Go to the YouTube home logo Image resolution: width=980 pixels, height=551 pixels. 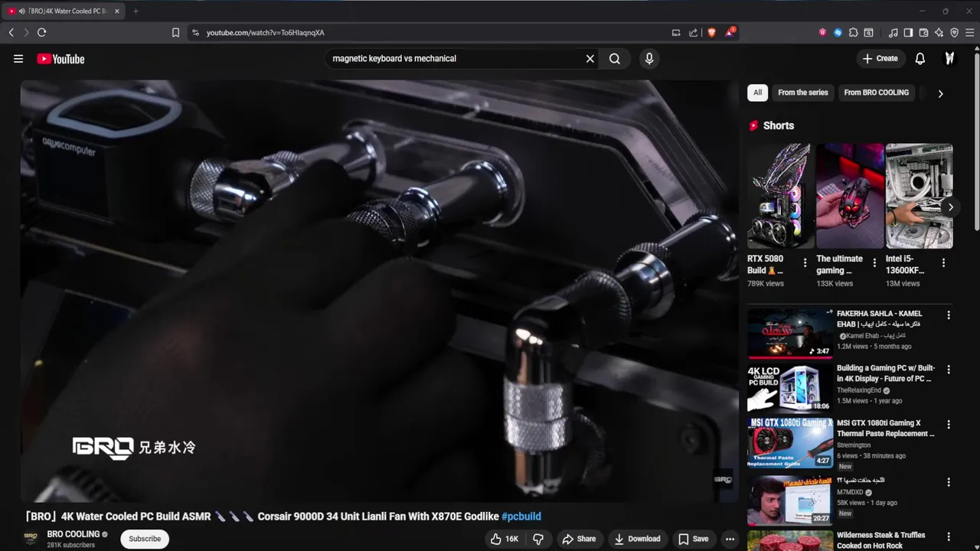[60, 59]
